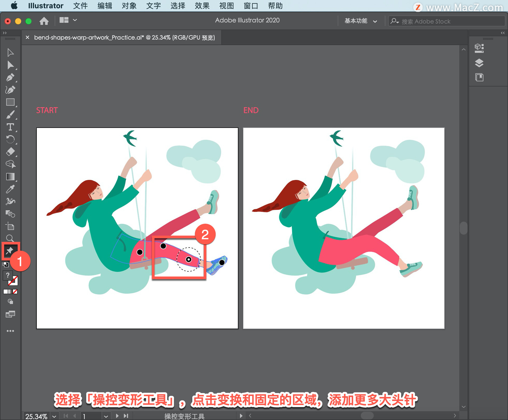The width and height of the screenshot is (508, 420).
Task: Select the Paintbrush tool
Action: [x=10, y=115]
